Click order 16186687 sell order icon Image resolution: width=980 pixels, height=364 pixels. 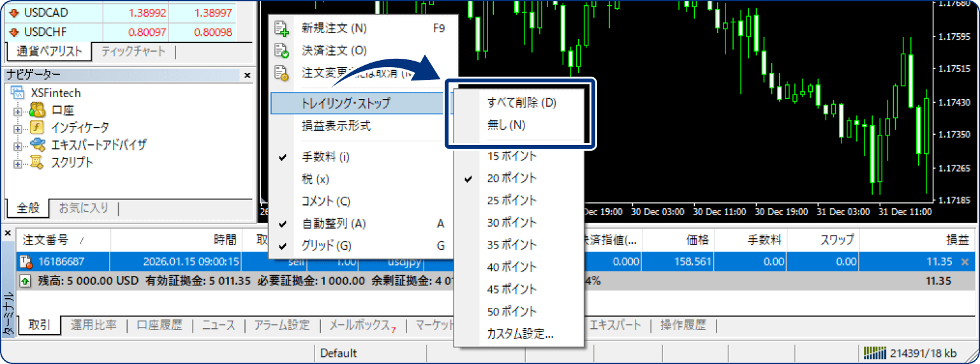click(26, 262)
